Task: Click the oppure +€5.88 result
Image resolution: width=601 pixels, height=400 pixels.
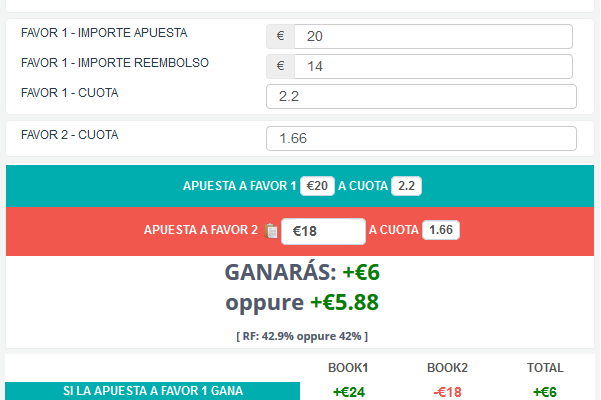Action: point(302,302)
